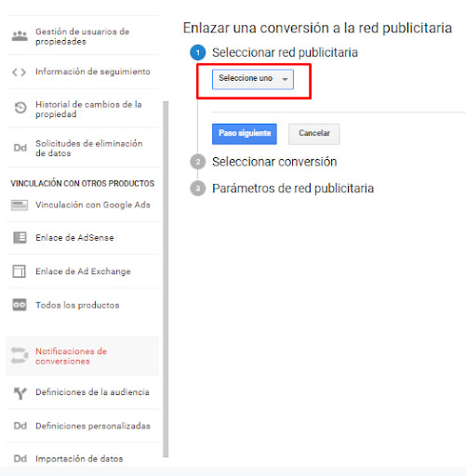
Task: Click the link icon beside Todos los productos
Action: coord(20,305)
